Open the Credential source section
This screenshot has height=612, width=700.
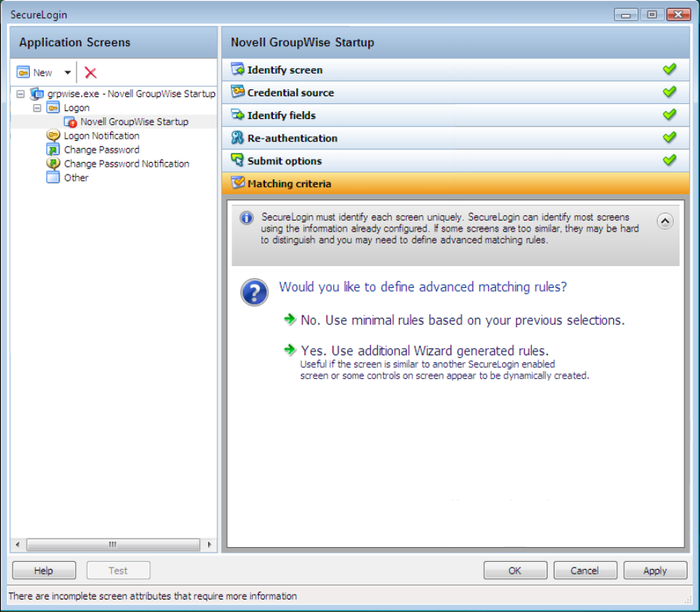[x=455, y=92]
